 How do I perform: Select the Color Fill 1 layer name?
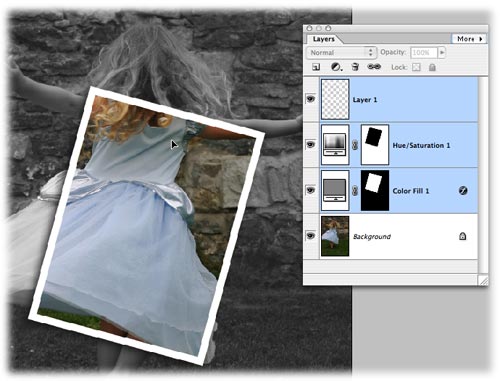coord(411,191)
